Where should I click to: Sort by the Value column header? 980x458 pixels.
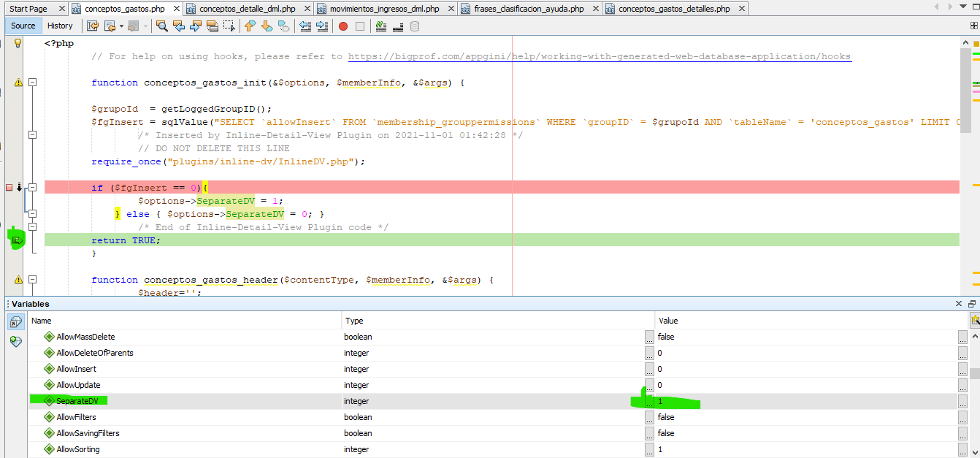(x=812, y=321)
